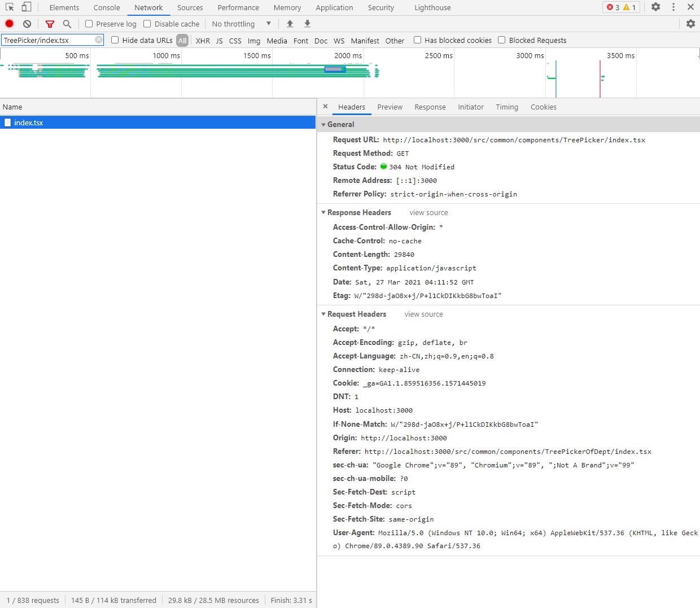Collapse the General section
The height and width of the screenshot is (608, 700).
(323, 125)
